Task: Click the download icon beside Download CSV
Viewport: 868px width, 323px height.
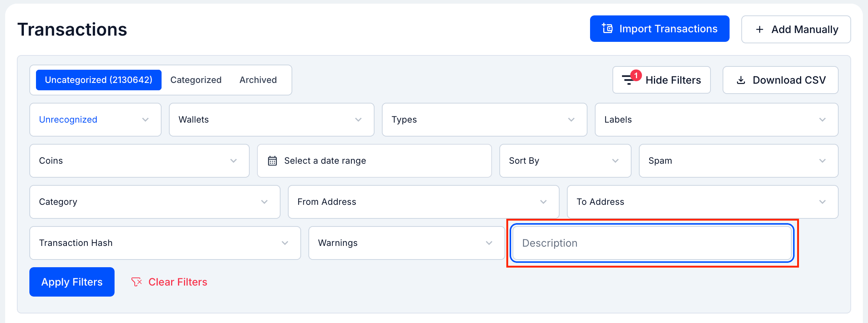Action: click(x=741, y=80)
